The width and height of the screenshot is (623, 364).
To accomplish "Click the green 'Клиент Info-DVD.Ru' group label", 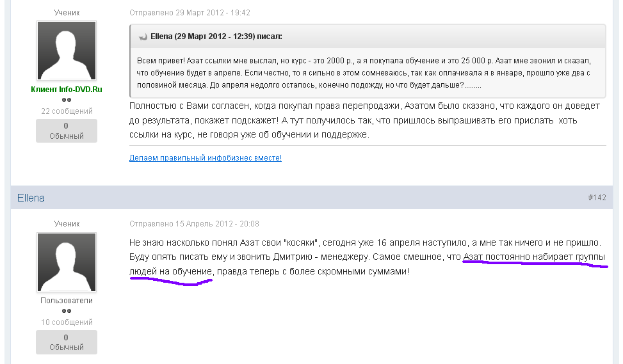I will (67, 90).
